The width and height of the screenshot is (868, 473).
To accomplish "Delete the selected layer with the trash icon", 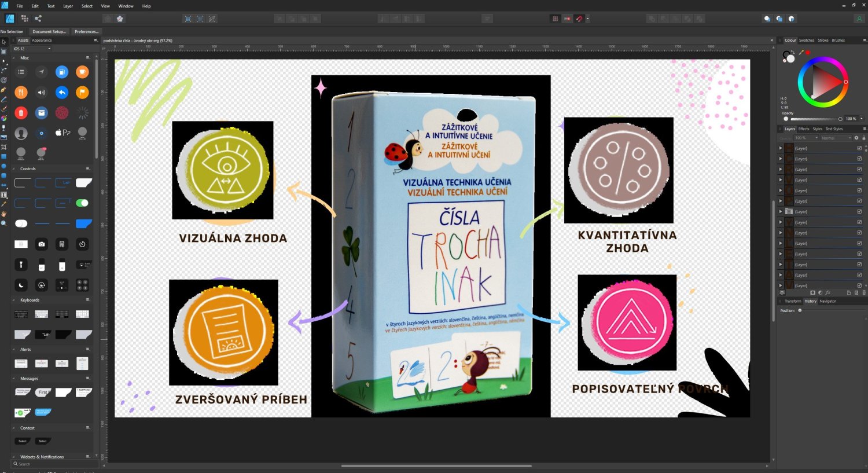I will click(864, 292).
